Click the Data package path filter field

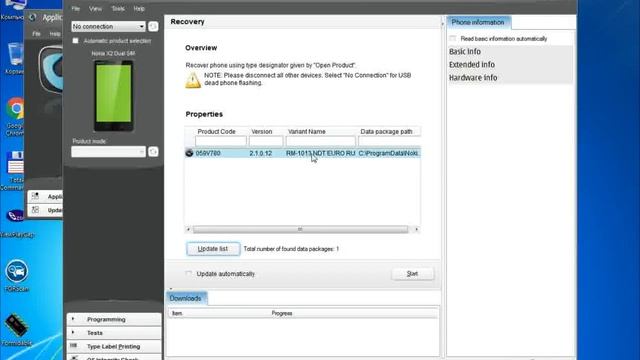pyautogui.click(x=389, y=141)
